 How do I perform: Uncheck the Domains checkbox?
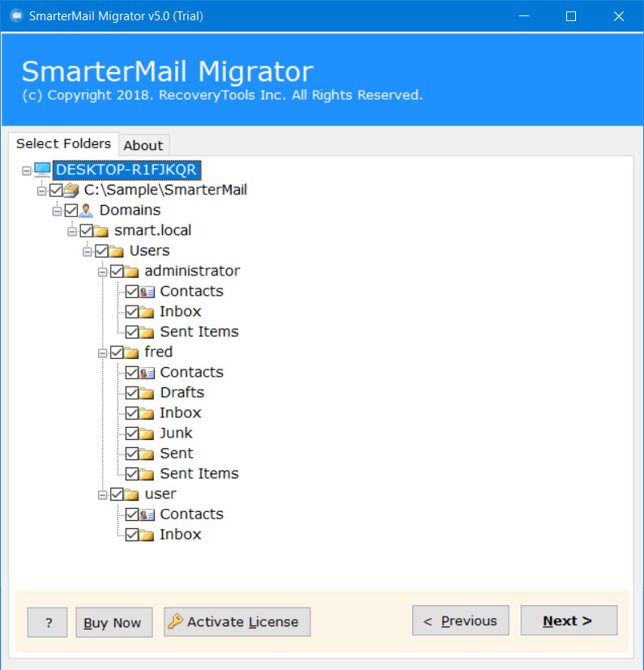pyautogui.click(x=71, y=210)
